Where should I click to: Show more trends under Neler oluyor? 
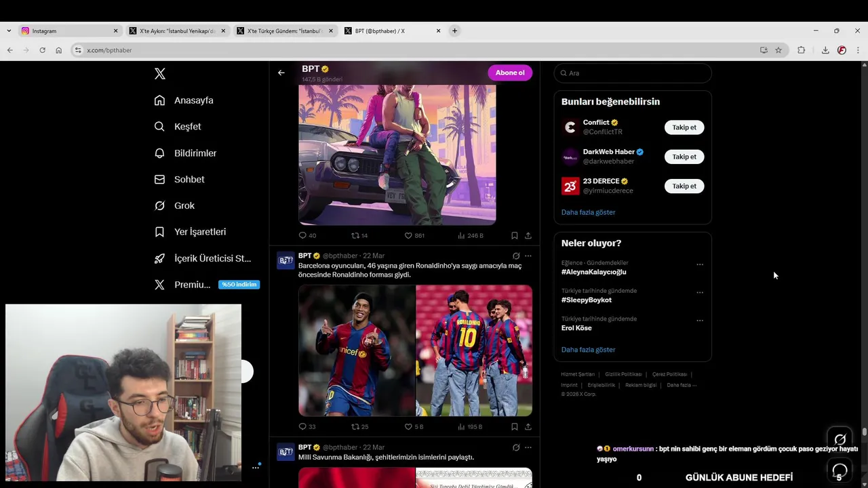point(588,350)
